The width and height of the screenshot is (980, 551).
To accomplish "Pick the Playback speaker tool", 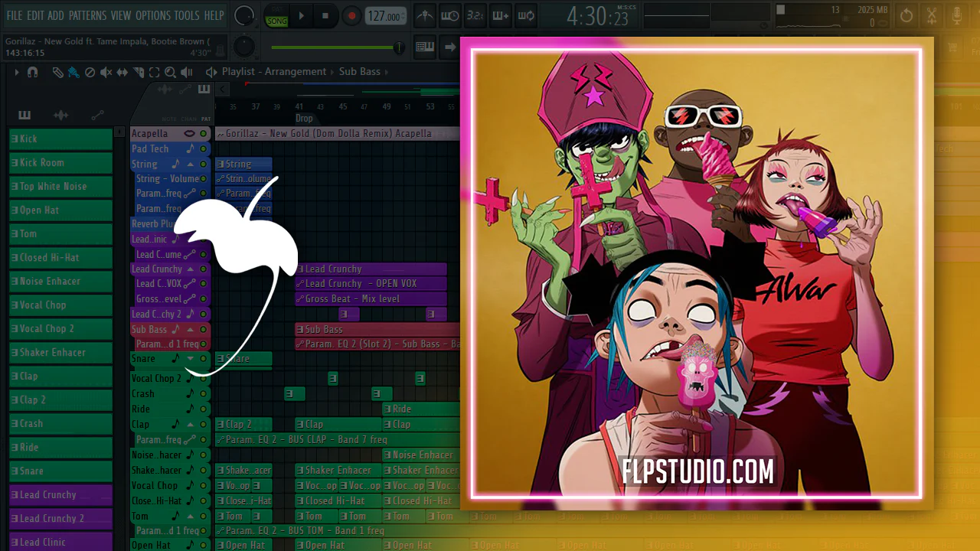I will point(188,72).
